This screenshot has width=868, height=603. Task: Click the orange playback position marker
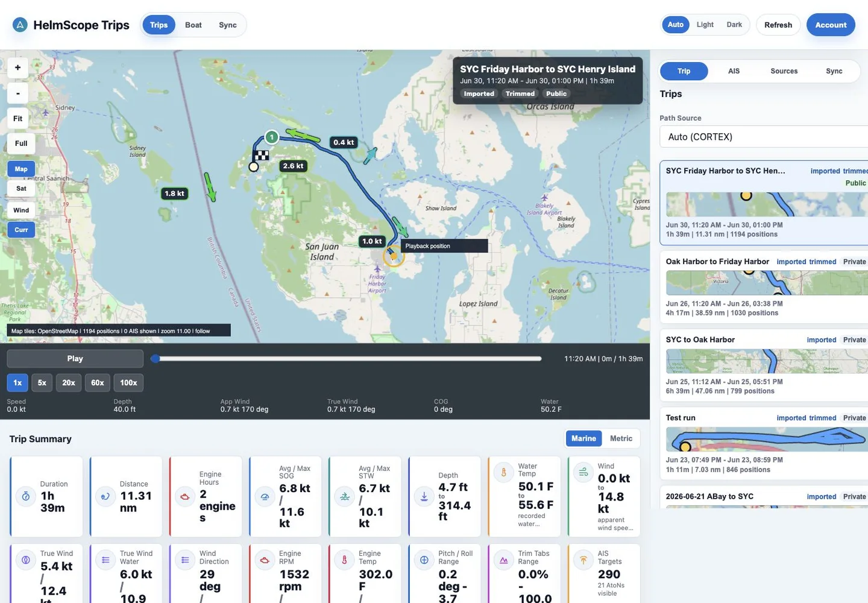point(394,256)
